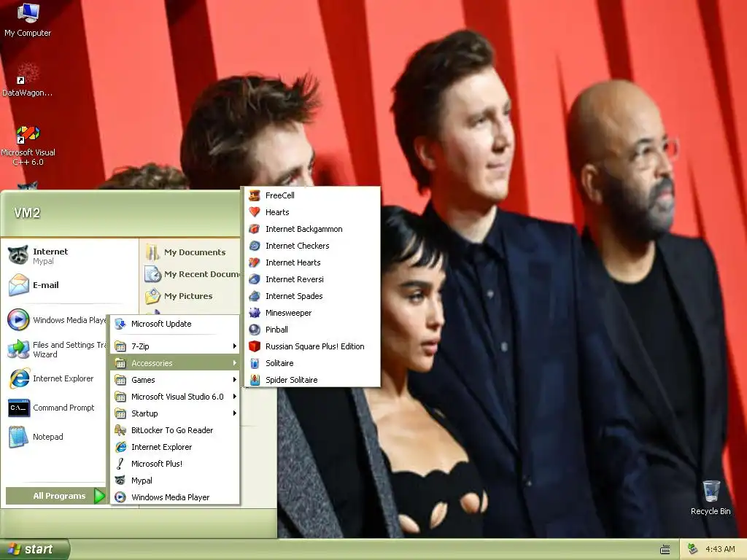The height and width of the screenshot is (560, 747).
Task: Open My Pictures folder
Action: (190, 296)
